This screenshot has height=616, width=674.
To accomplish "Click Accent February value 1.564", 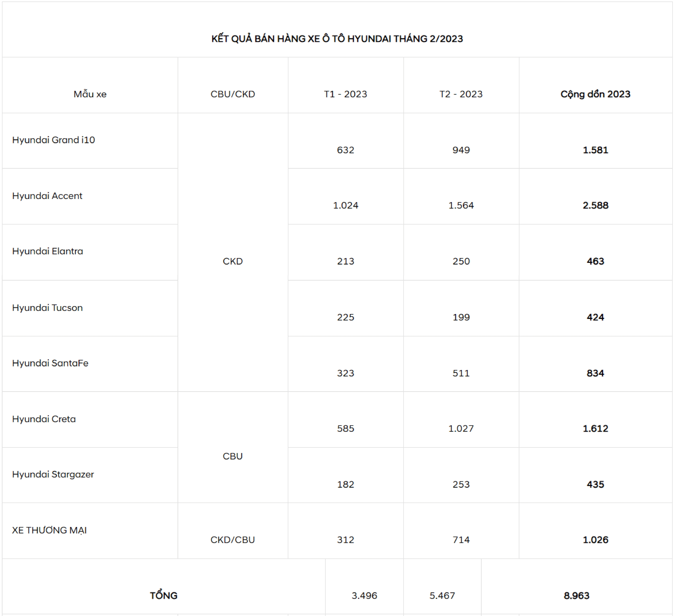I will [x=461, y=205].
